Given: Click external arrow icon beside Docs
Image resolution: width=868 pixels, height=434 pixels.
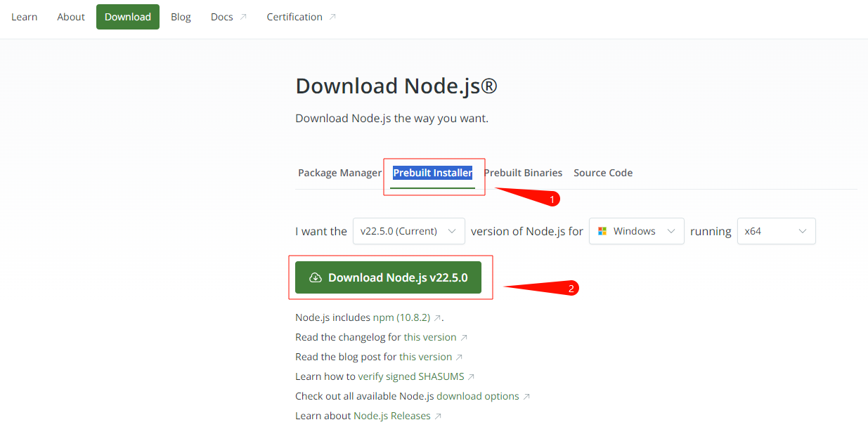Looking at the screenshot, I should [x=243, y=17].
